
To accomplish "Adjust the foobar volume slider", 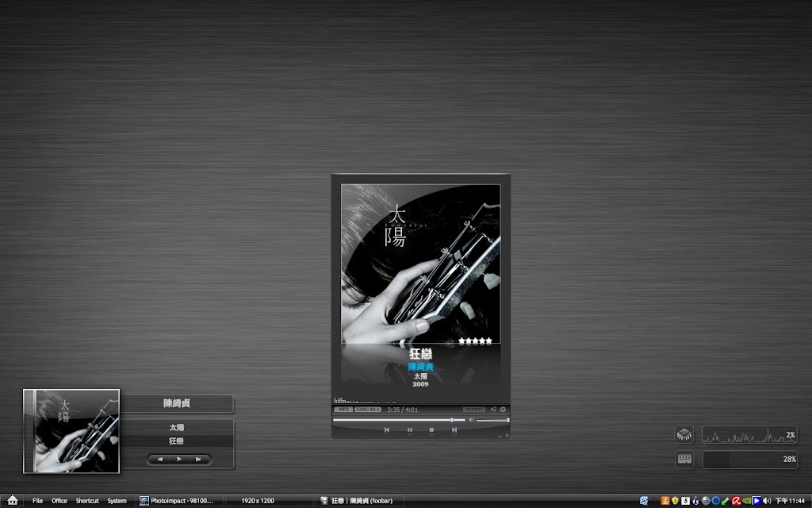I will [492, 420].
